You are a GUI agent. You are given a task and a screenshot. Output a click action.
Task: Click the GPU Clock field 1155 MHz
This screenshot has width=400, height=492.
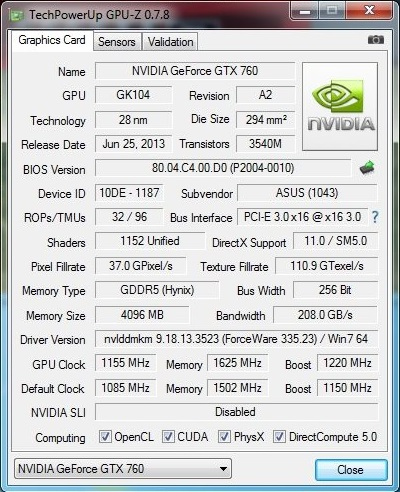point(125,363)
